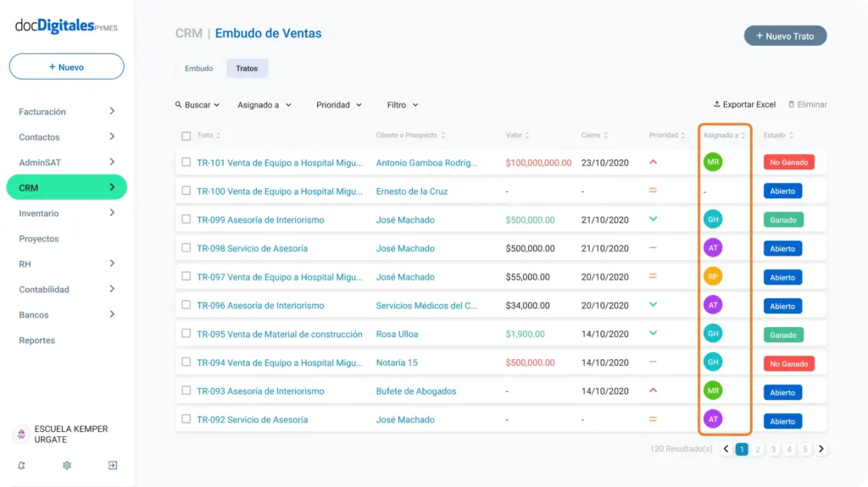Click the Eliminar button
This screenshot has height=487, width=868.
point(808,104)
